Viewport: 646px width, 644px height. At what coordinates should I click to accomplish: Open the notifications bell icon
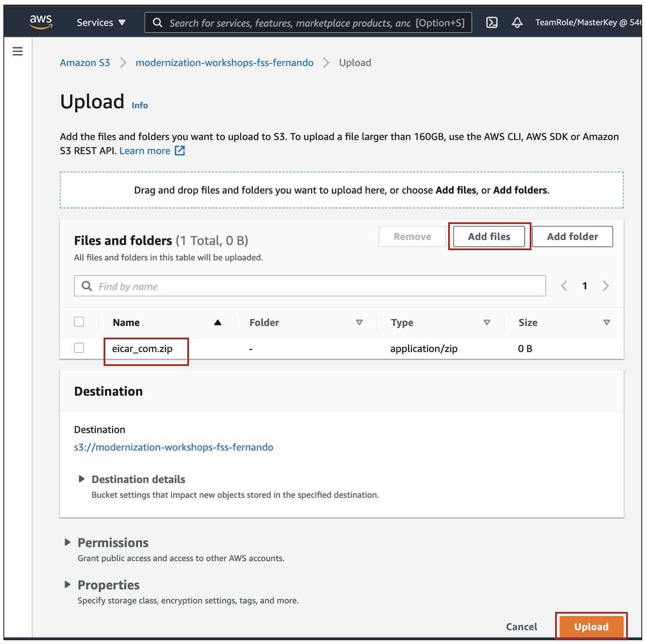tap(517, 22)
